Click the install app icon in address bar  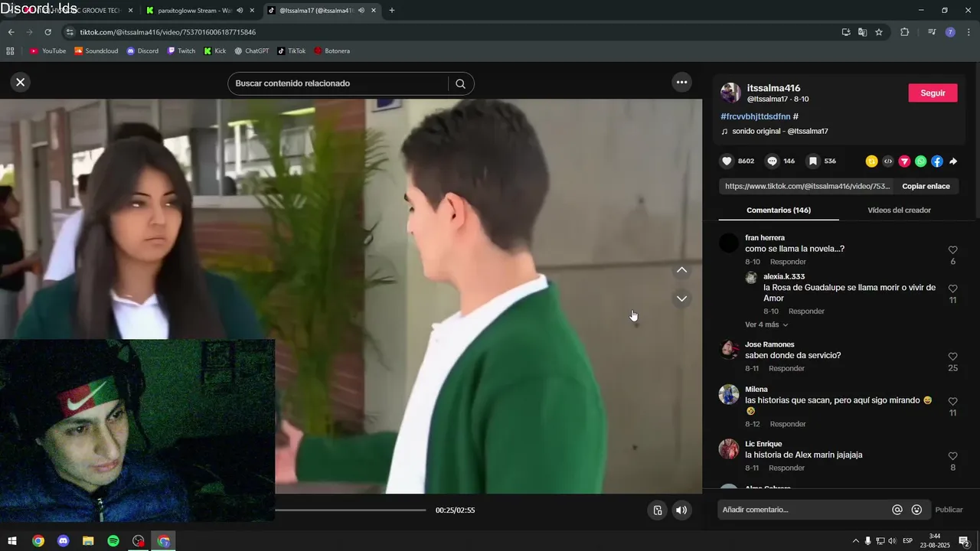(845, 32)
